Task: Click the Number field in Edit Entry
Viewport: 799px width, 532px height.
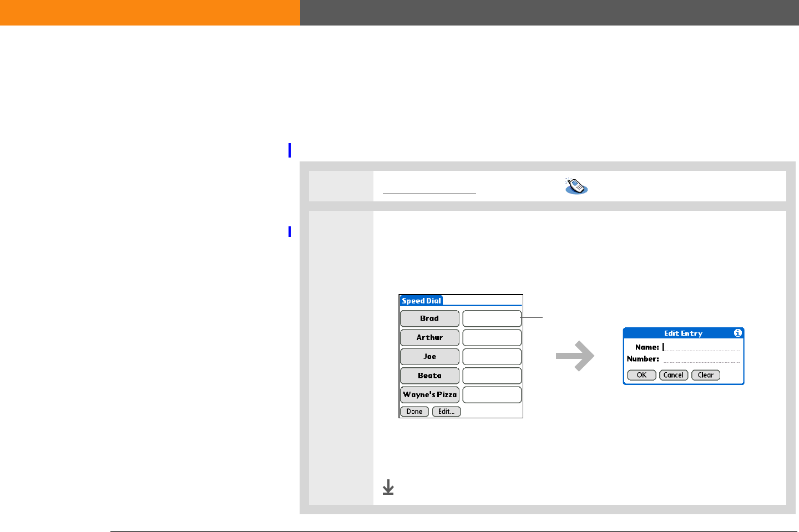Action: point(701,359)
